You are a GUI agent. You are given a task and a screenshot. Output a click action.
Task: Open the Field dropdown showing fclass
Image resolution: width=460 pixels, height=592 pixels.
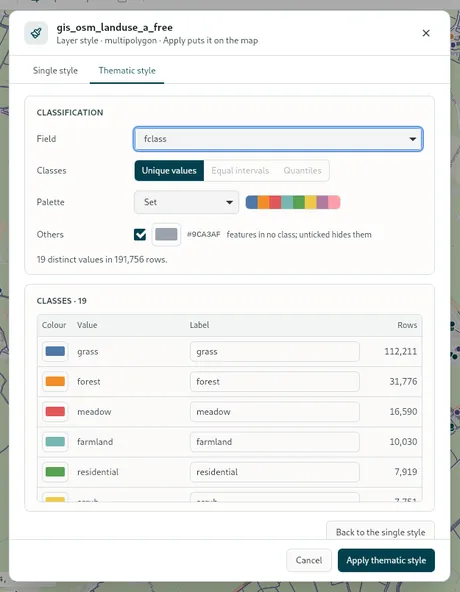(278, 139)
